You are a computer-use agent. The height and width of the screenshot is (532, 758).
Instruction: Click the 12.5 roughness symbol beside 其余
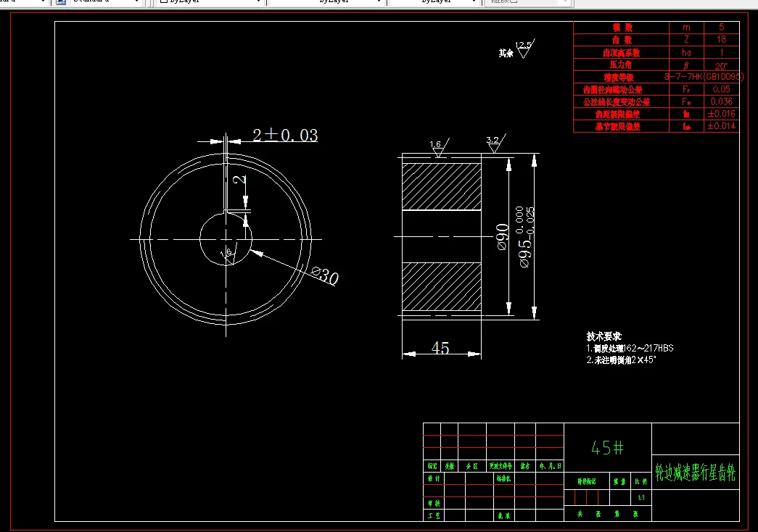[525, 49]
